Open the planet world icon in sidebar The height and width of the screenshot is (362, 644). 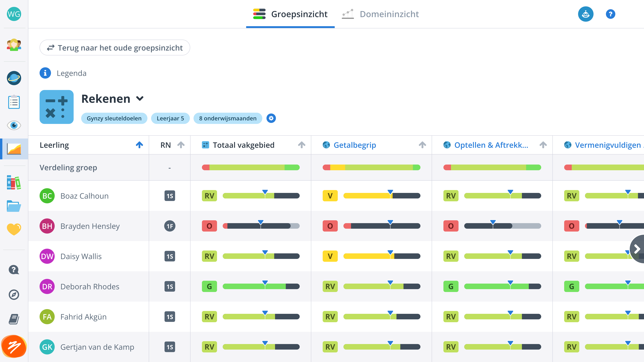click(14, 78)
